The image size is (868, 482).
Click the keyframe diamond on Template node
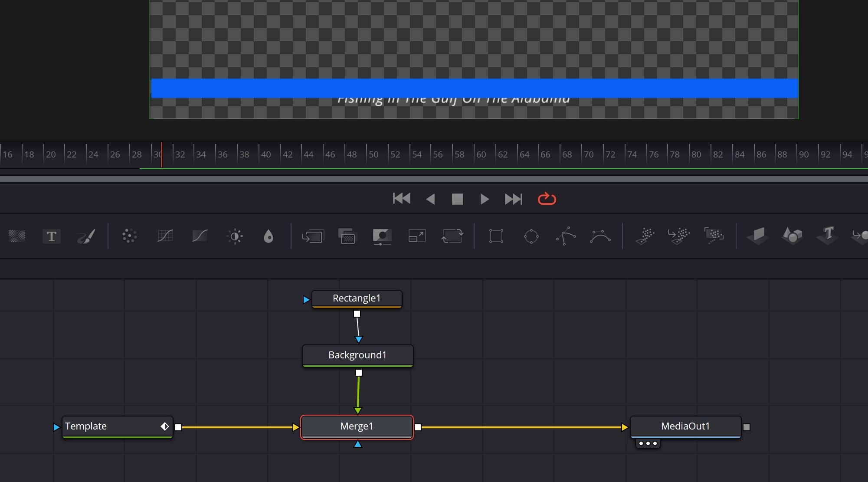click(165, 426)
